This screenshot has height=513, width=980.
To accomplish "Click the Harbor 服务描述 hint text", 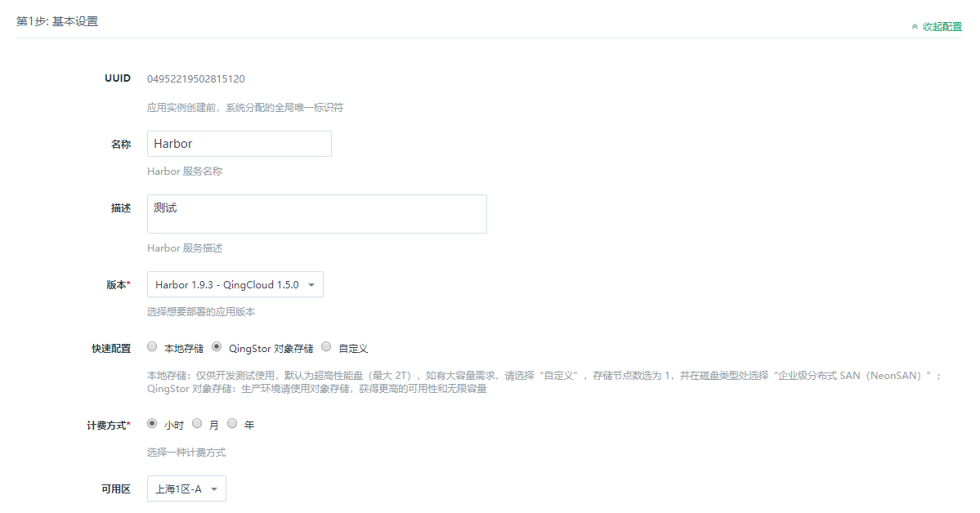I will tap(185, 248).
